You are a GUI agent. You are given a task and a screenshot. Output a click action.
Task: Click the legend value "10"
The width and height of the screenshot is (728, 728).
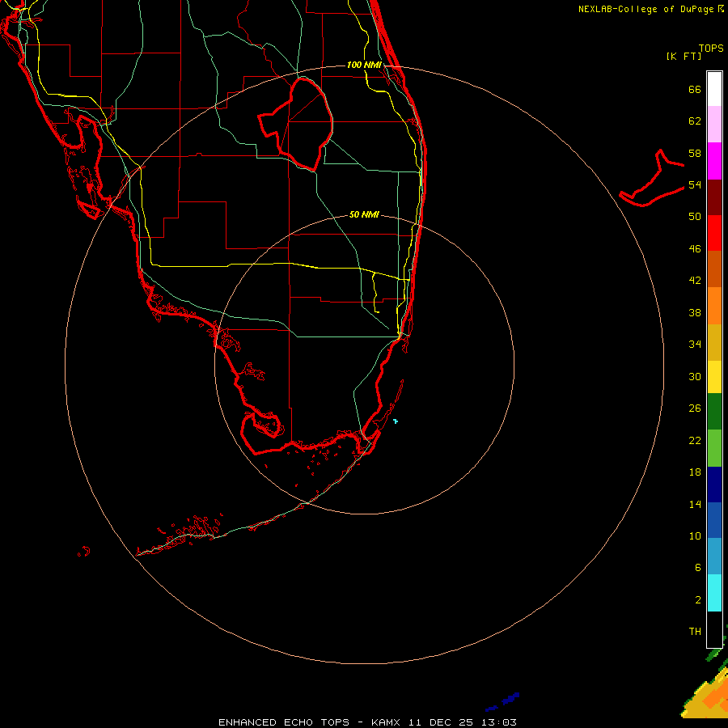pos(695,535)
